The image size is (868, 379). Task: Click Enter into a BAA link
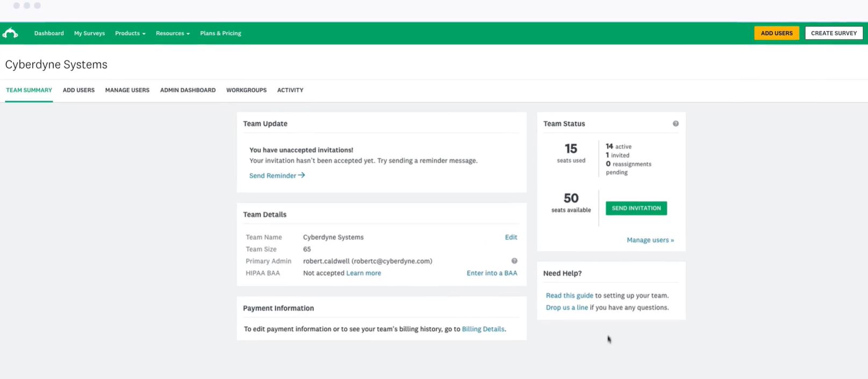tap(492, 273)
